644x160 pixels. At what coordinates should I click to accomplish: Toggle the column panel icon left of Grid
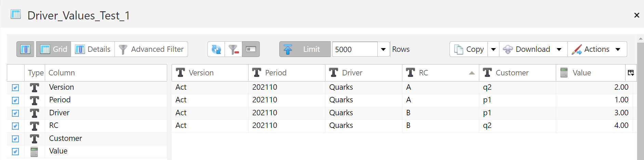point(25,49)
